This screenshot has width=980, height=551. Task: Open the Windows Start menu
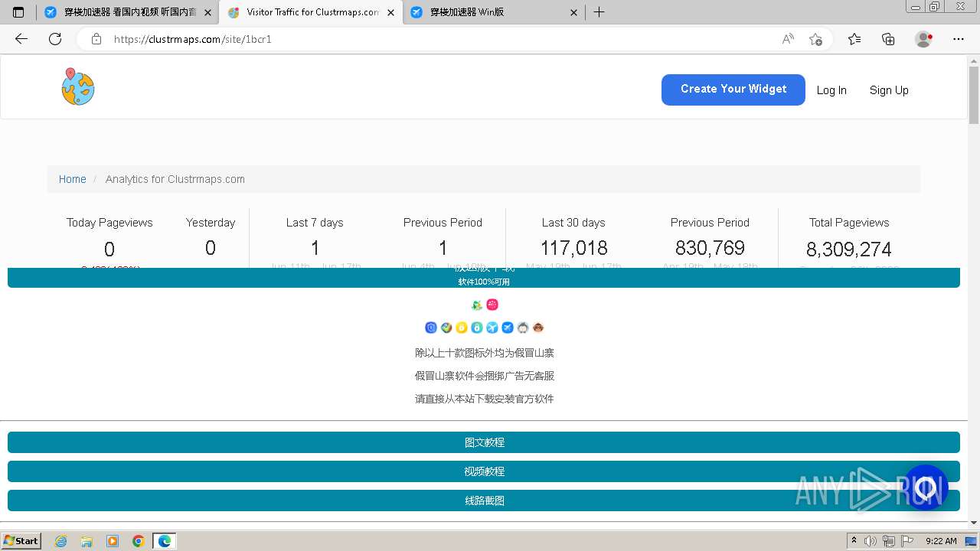(21, 541)
